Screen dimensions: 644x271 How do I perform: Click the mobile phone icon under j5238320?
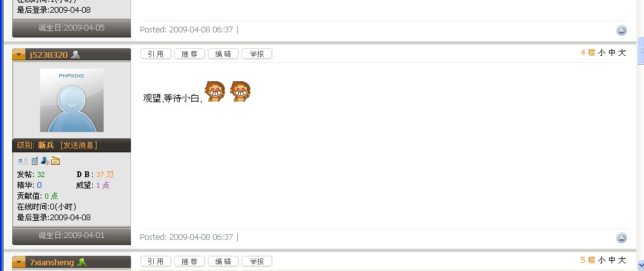34,161
